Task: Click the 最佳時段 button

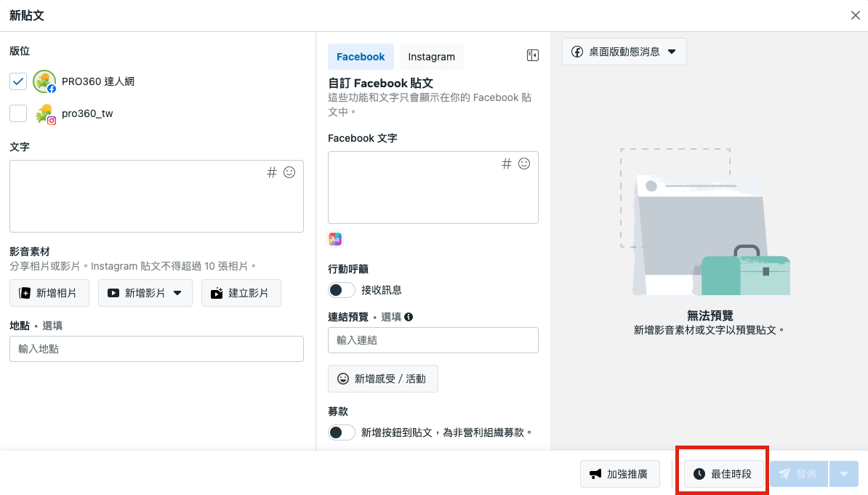Action: point(723,474)
